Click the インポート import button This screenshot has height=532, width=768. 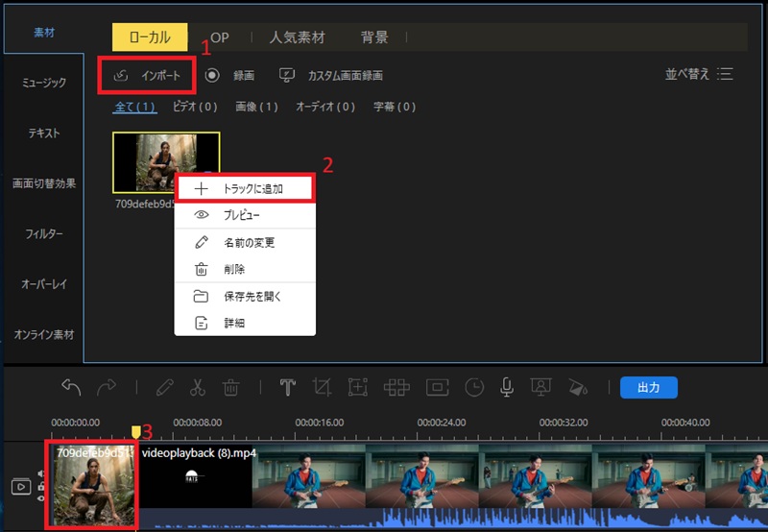click(147, 75)
